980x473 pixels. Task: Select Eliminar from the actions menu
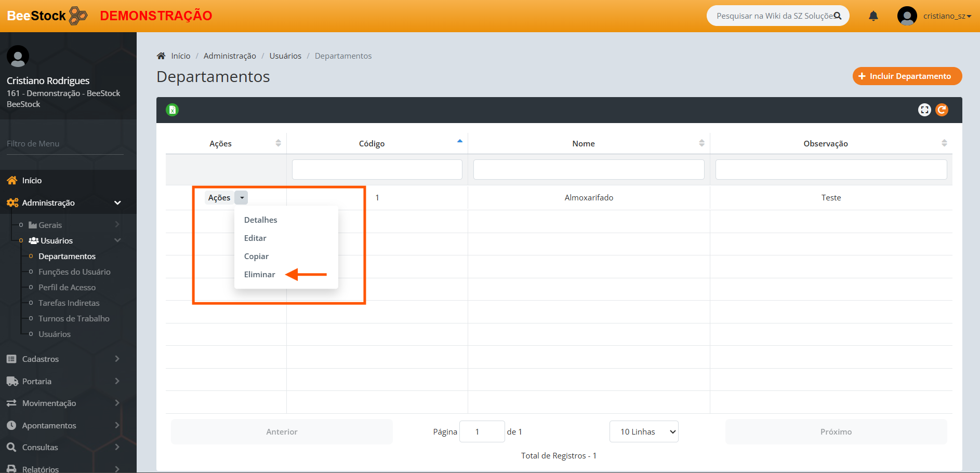pos(259,275)
